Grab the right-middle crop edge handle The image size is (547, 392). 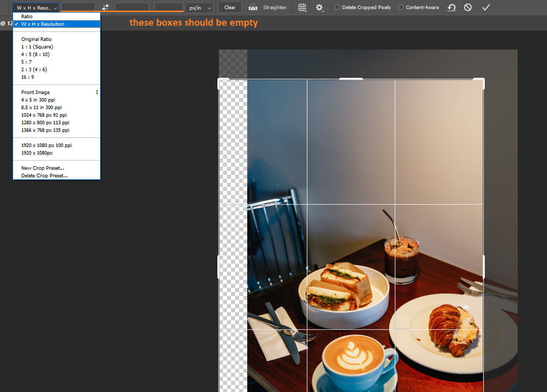click(x=483, y=267)
